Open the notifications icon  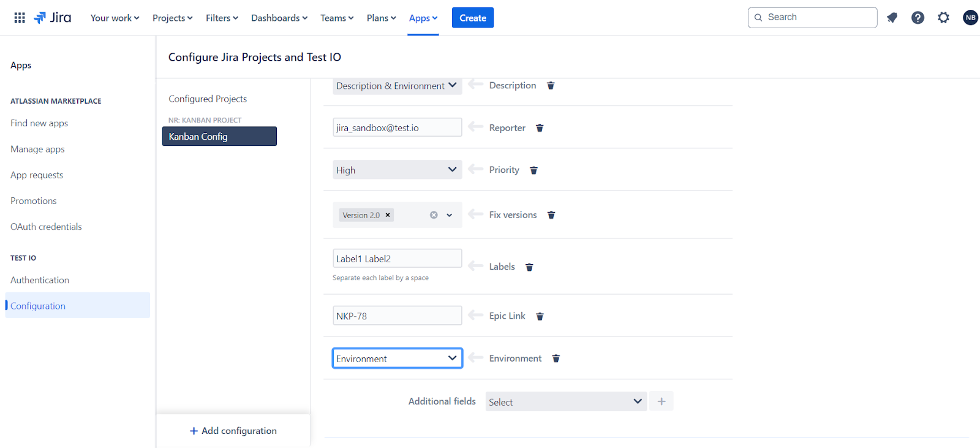[892, 18]
